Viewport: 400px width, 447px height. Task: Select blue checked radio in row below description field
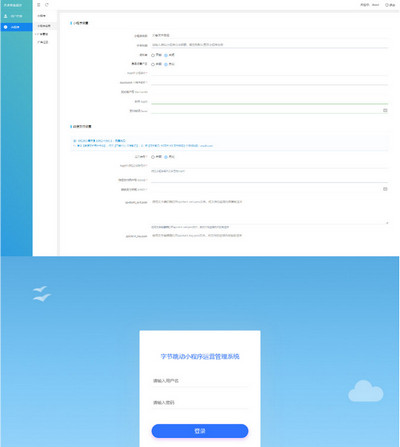[166, 55]
